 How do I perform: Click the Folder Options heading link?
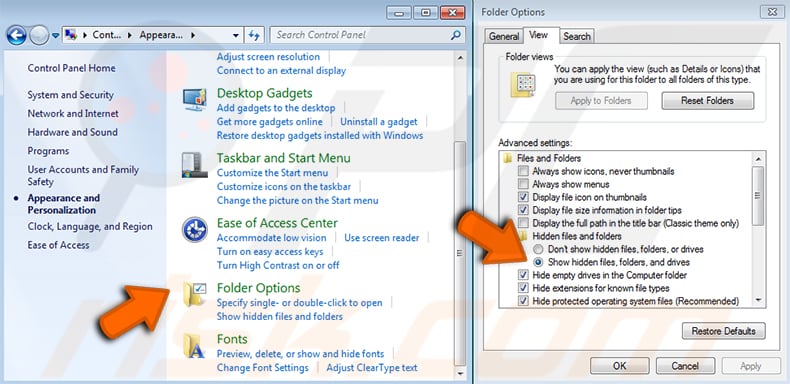(x=258, y=288)
